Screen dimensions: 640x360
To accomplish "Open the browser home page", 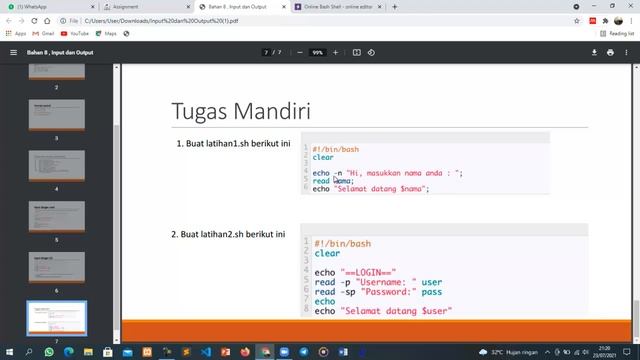I will [x=47, y=21].
